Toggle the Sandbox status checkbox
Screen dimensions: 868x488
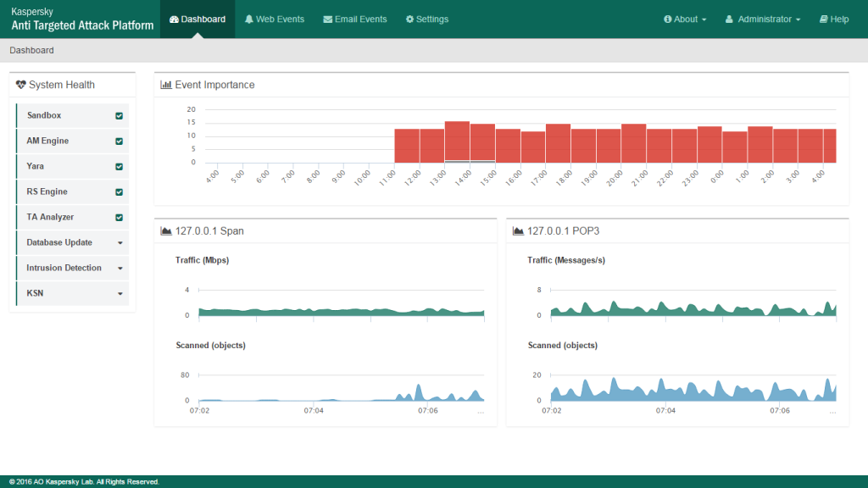point(119,115)
